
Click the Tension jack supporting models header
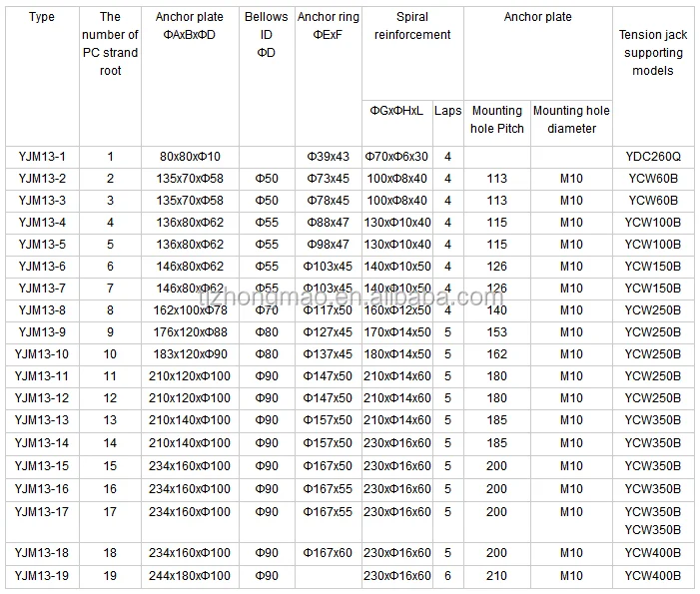click(x=653, y=53)
